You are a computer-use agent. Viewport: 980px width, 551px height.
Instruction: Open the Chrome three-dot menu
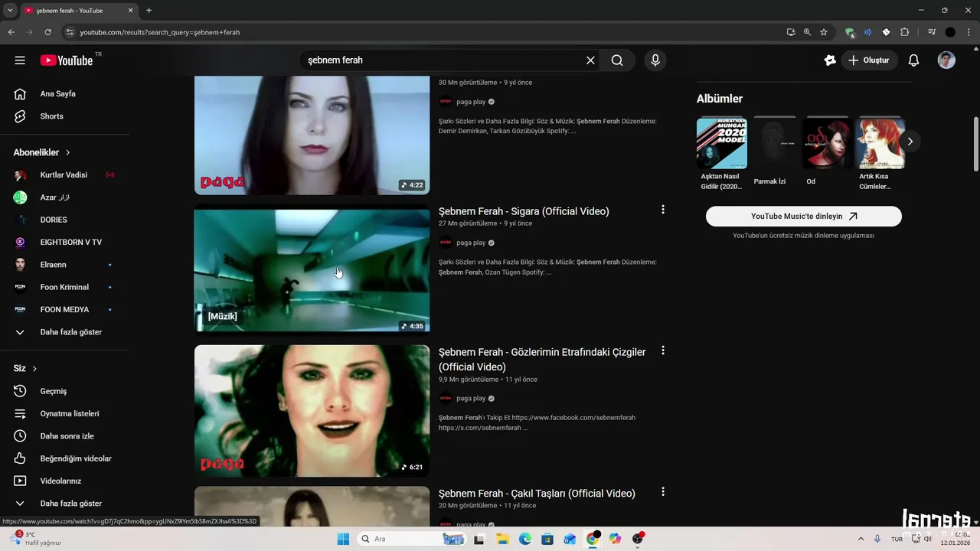(x=969, y=32)
